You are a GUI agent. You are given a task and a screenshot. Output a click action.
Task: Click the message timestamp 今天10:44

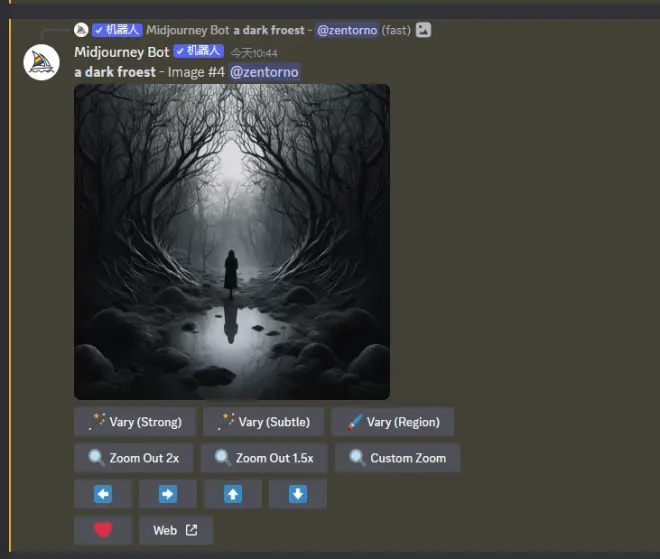coord(254,53)
